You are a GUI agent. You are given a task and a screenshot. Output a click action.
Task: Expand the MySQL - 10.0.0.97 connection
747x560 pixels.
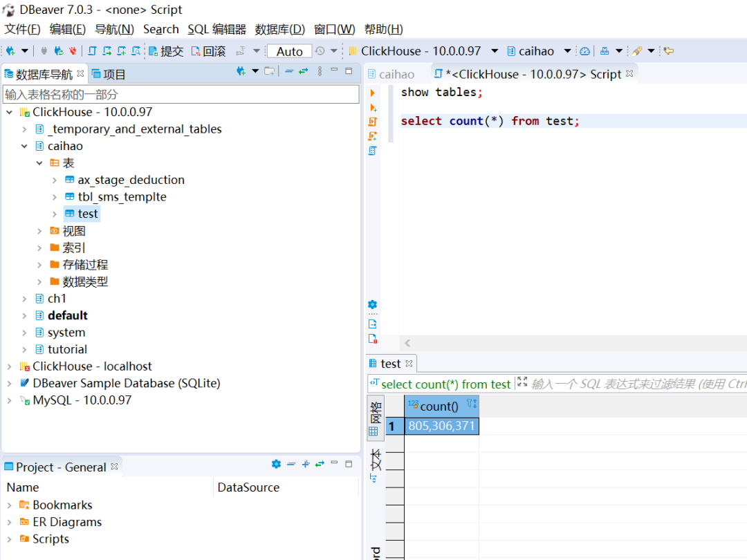(x=10, y=400)
